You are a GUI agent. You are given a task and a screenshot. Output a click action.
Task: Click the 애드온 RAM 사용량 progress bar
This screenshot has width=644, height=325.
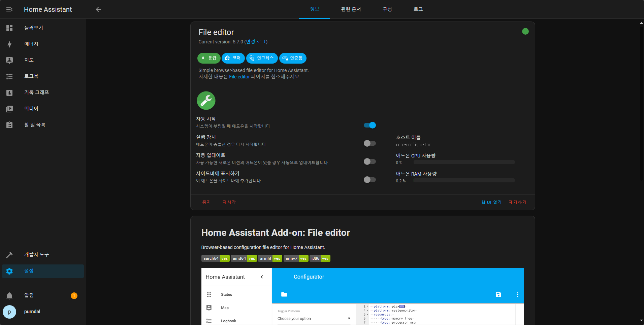464,180
